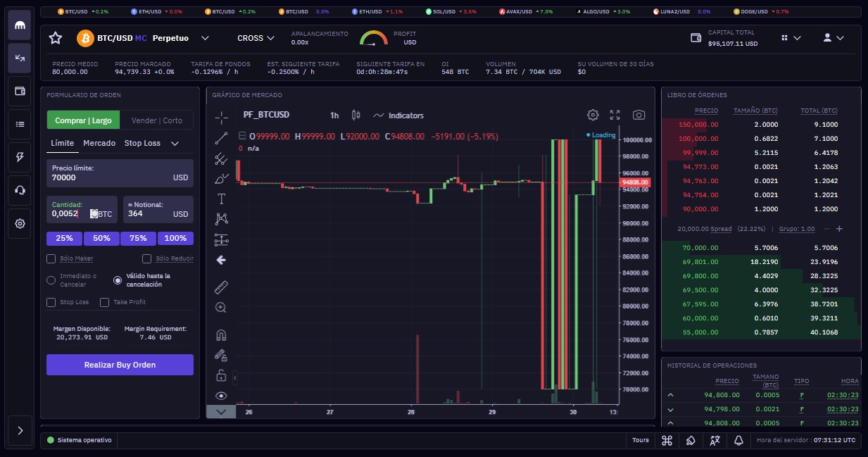This screenshot has width=868, height=457.
Task: Open chart settings gear icon
Action: [593, 115]
